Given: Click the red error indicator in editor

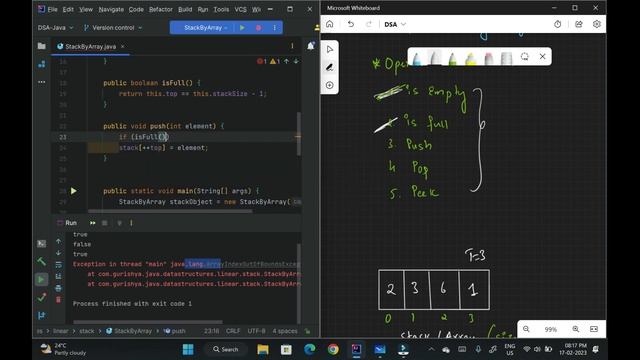Looking at the screenshot, I should (262, 62).
